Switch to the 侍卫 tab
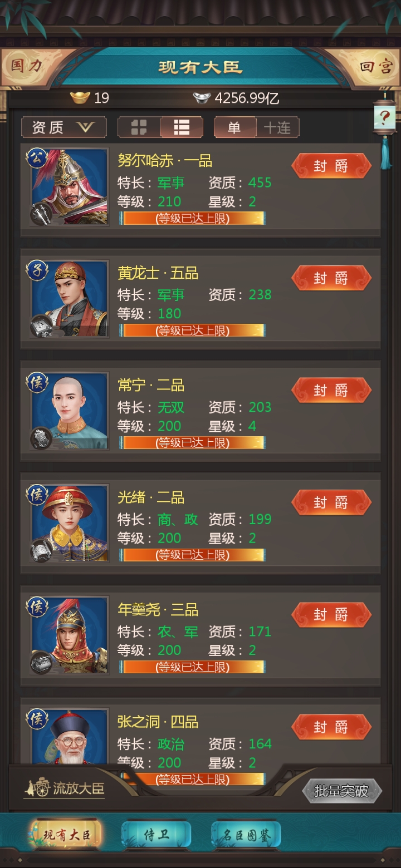401x868 pixels. [x=157, y=835]
